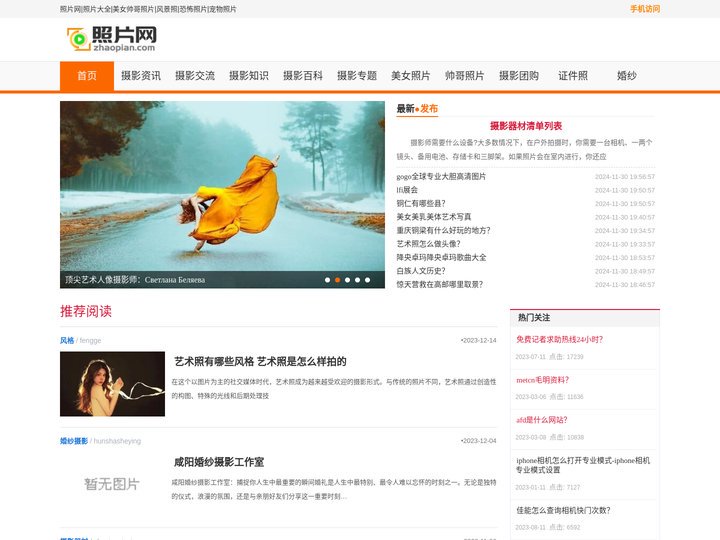The image size is (720, 540).
Task: Click the 2023-12-14 date text
Action: [479, 340]
